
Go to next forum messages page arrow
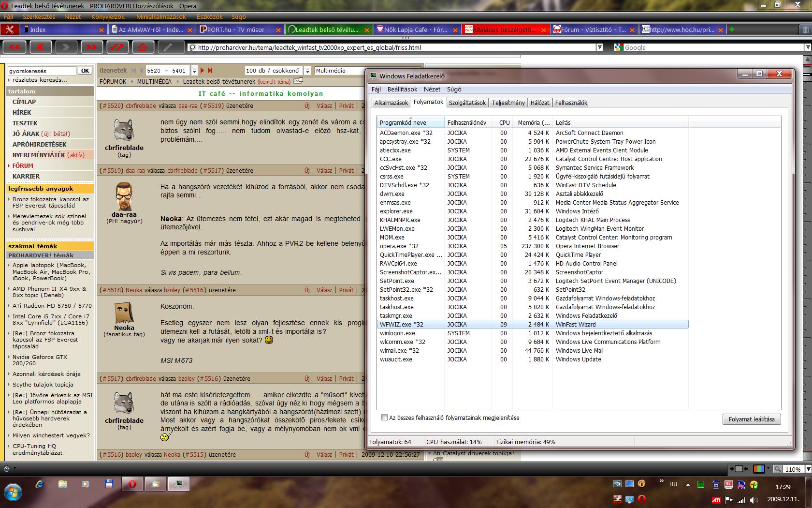click(x=203, y=71)
